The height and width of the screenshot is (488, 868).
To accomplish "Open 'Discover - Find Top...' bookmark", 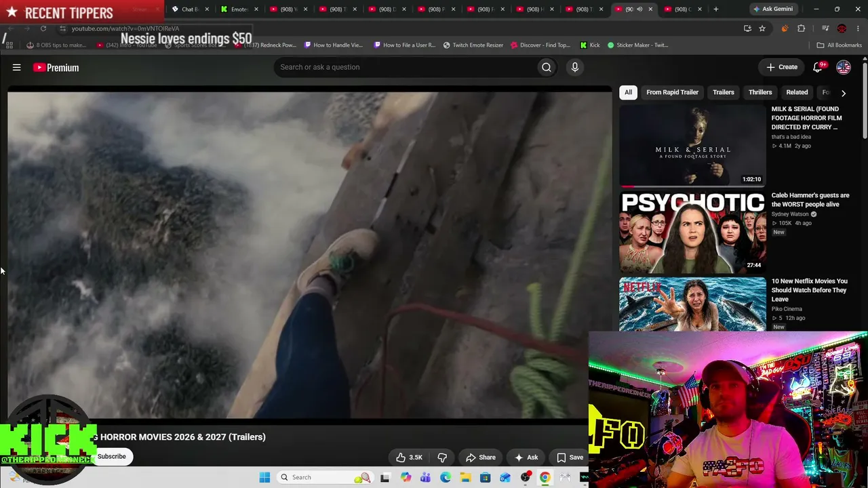I will click(540, 45).
